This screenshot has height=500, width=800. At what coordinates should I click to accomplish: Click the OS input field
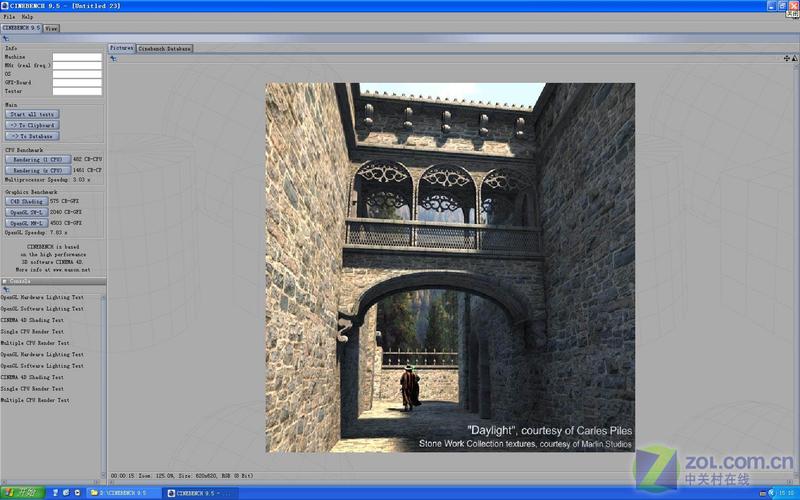pyautogui.click(x=77, y=74)
